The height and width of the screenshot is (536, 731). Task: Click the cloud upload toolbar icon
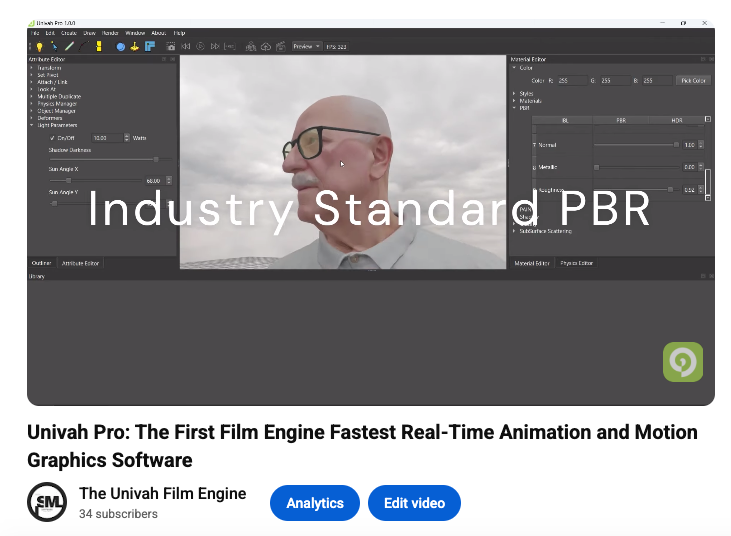pos(266,47)
